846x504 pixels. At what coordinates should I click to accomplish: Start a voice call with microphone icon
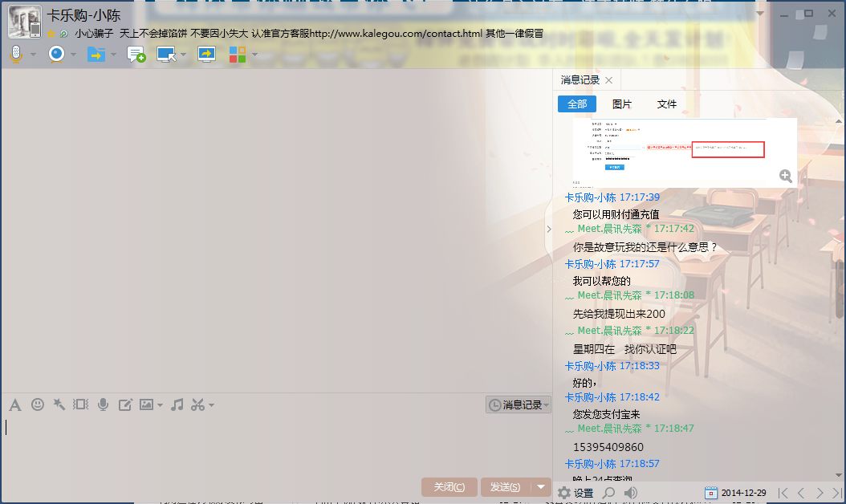16,55
